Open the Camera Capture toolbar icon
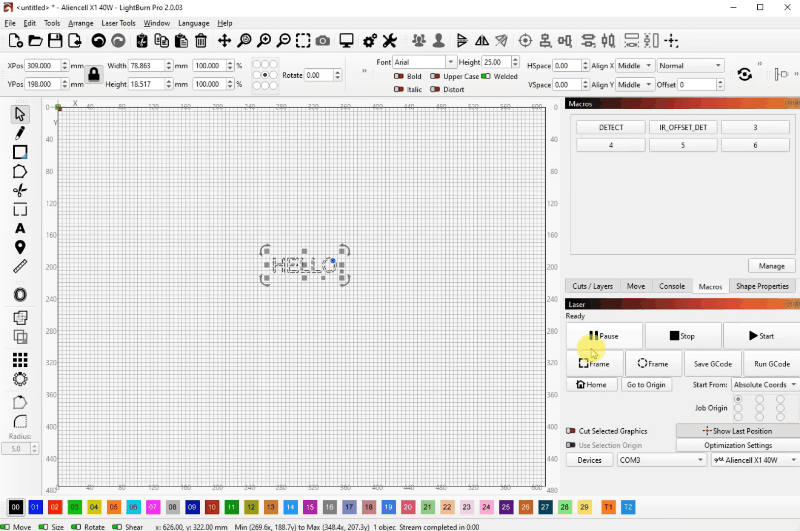The image size is (800, 531). 322,41
